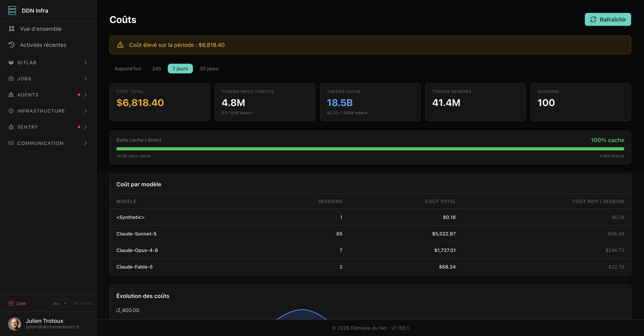
Task: Open Activités récentes history icon
Action: (12, 45)
